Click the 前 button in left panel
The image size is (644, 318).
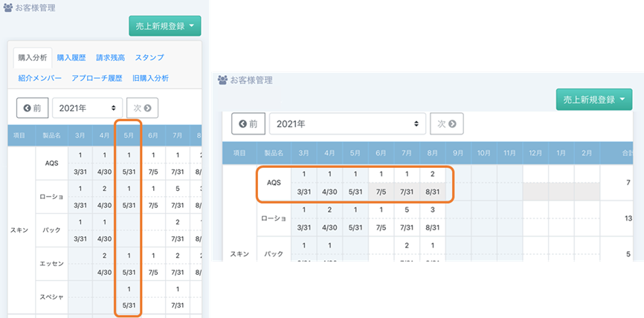33,108
